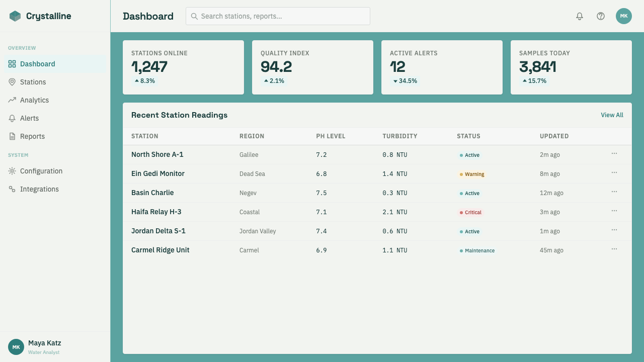
Task: Click the help question mark icon
Action: (601, 16)
